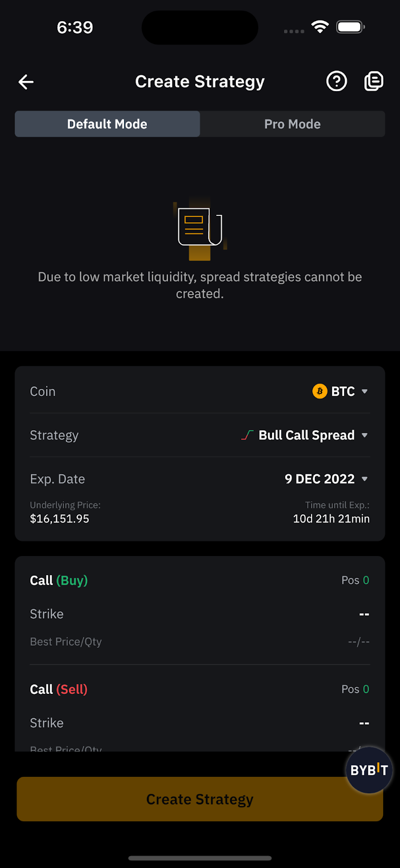Tap the back arrow icon
400x868 pixels.
click(x=26, y=82)
